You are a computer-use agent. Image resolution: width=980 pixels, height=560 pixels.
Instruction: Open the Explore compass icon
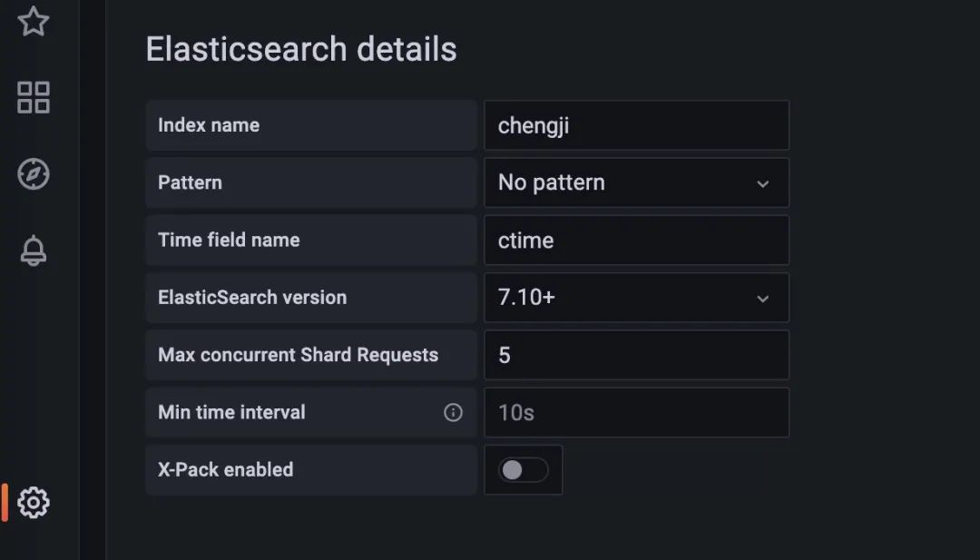[x=34, y=173]
